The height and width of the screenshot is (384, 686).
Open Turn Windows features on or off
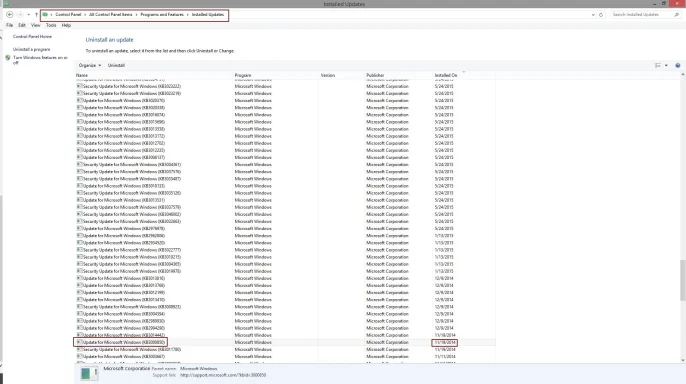[40, 60]
